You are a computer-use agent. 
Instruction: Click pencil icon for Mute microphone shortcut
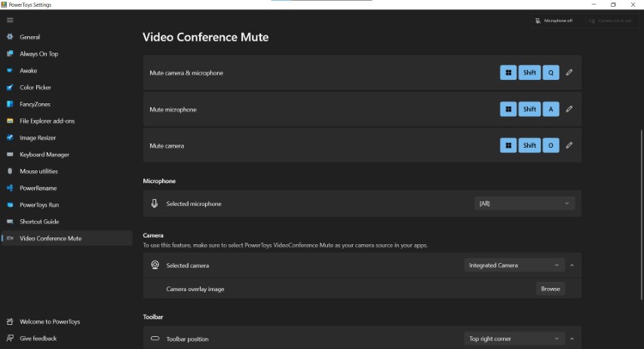(x=569, y=109)
